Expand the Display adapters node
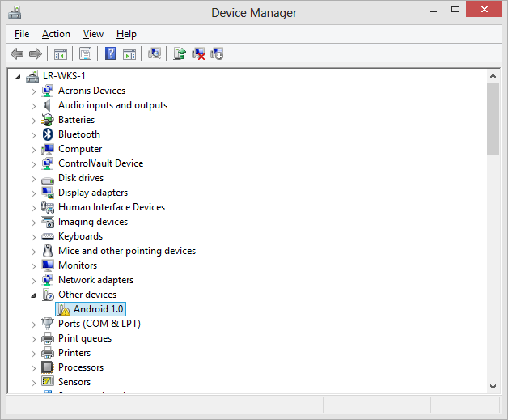 (34, 193)
